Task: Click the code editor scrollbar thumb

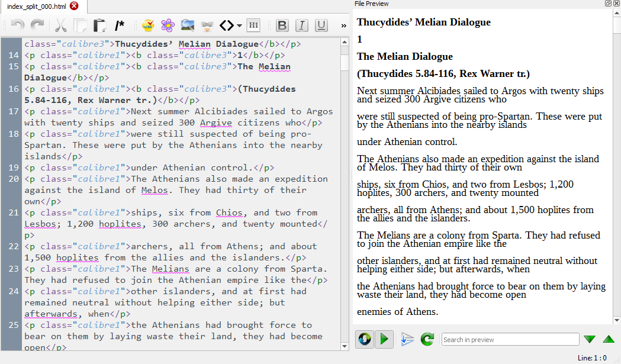Action: click(345, 62)
